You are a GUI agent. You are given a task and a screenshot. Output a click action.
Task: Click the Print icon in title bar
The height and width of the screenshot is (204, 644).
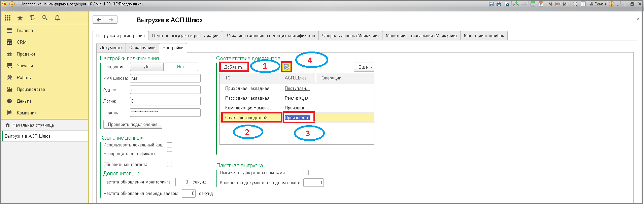tap(499, 4)
